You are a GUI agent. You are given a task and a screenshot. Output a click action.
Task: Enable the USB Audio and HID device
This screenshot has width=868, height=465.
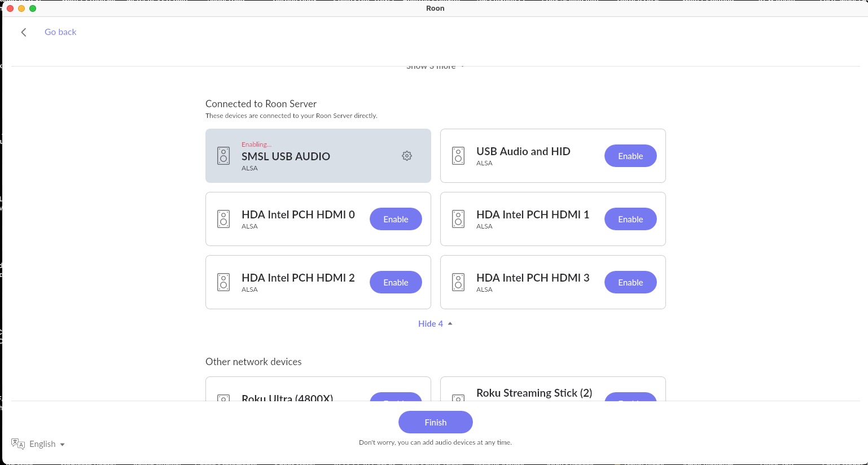[630, 156]
